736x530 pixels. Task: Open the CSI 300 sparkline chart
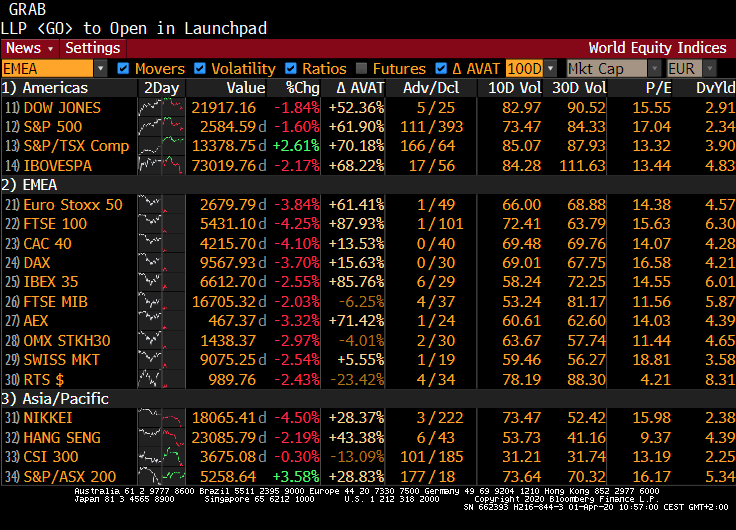point(161,457)
